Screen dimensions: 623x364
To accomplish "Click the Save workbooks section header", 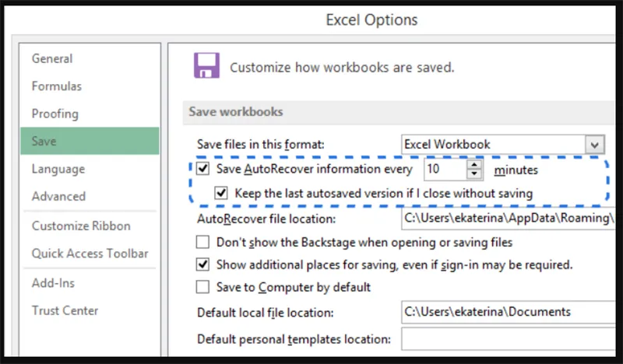I will [398, 112].
